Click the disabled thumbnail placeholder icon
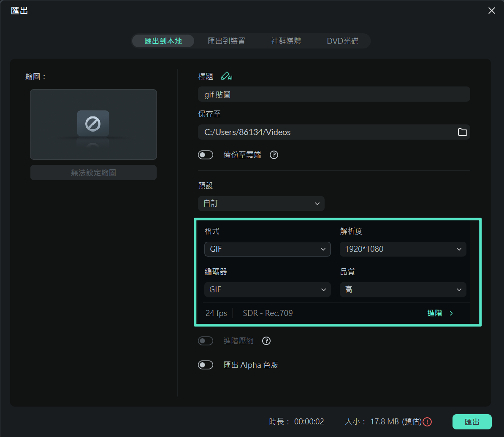504x437 pixels. tap(93, 124)
